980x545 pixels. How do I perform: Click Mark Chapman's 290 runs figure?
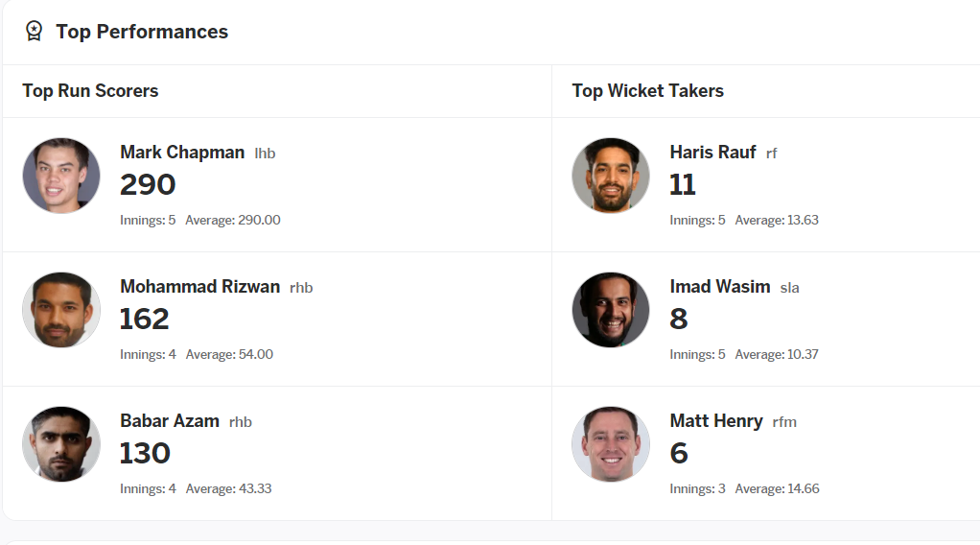(148, 184)
